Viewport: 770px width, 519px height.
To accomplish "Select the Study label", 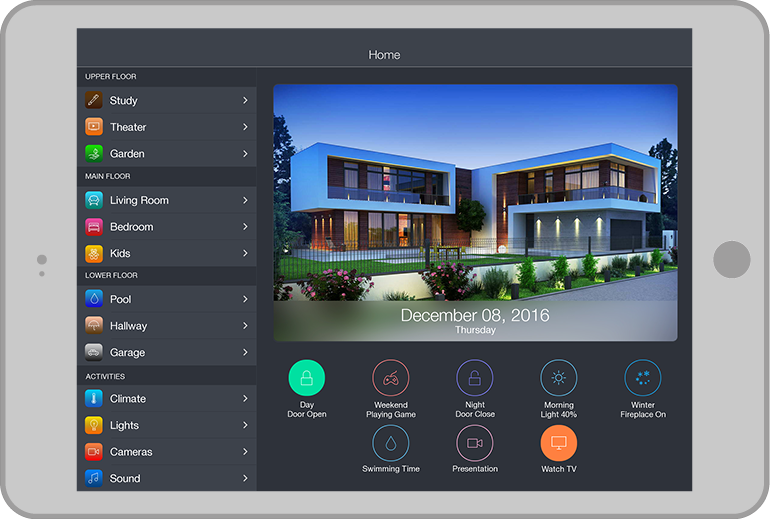I will coord(123,101).
